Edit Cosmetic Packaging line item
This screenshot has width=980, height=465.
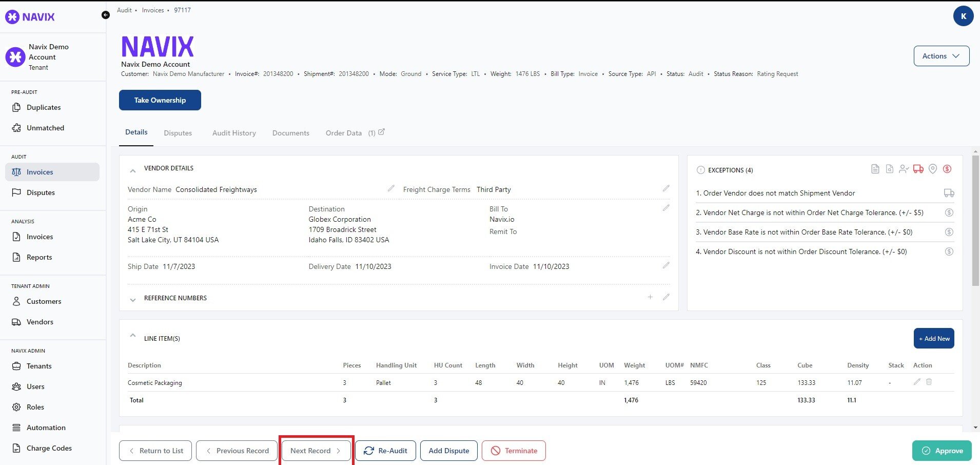tap(917, 382)
